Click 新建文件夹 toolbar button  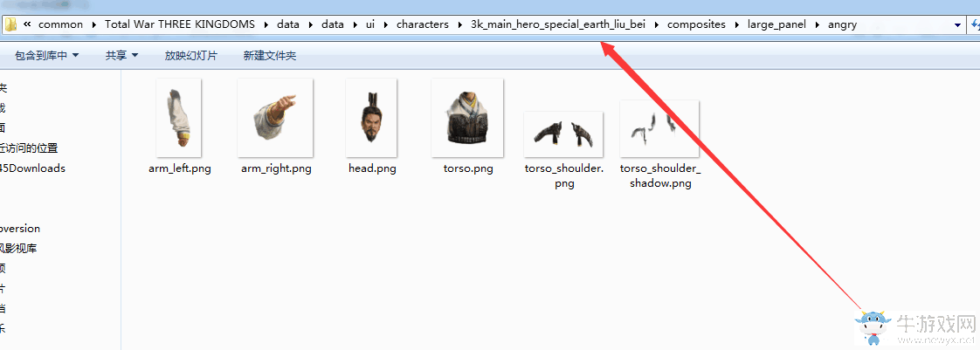point(269,56)
